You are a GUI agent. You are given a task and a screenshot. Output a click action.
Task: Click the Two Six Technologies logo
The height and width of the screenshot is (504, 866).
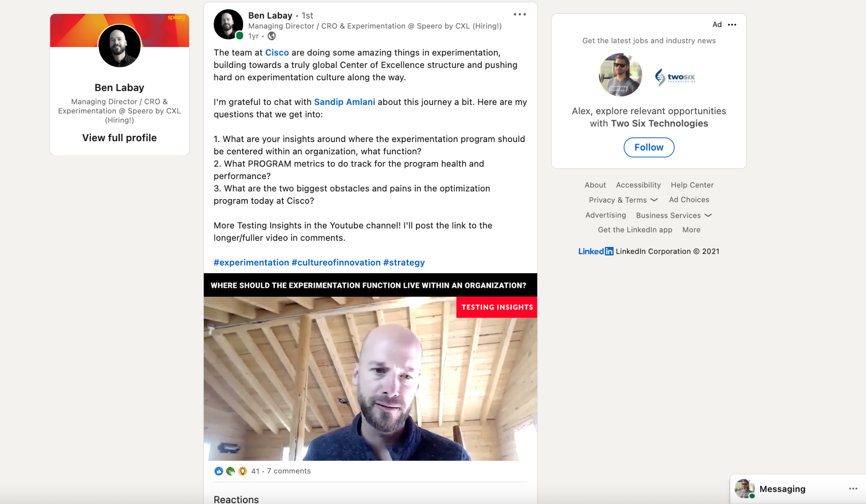(x=675, y=77)
